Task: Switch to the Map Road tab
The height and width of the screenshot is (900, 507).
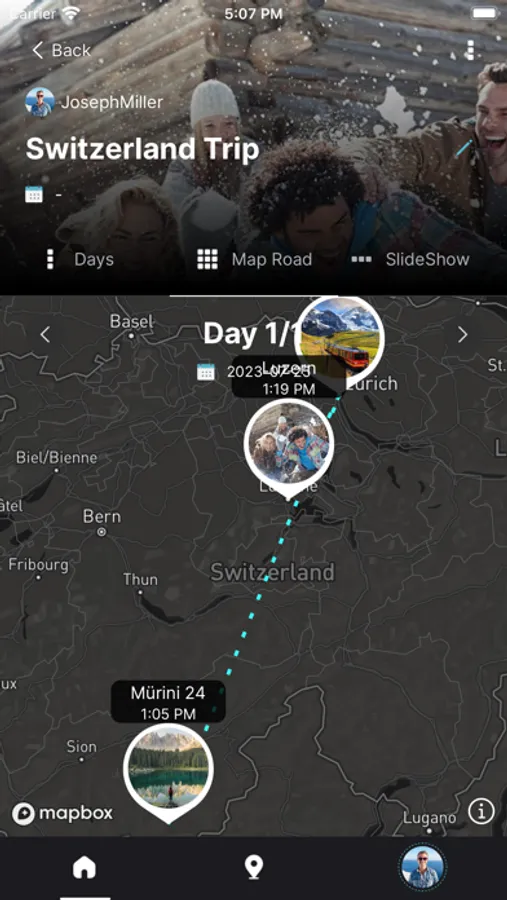Action: tap(254, 259)
